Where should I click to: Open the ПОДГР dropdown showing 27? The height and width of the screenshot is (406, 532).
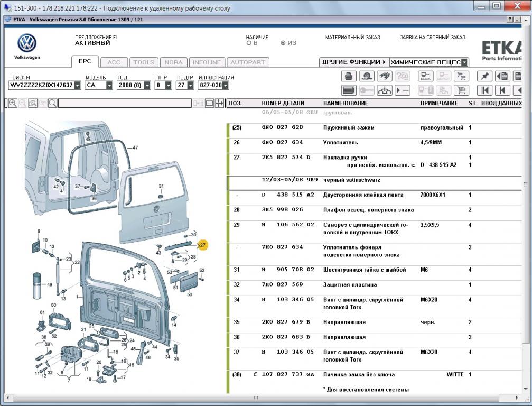[x=190, y=85]
